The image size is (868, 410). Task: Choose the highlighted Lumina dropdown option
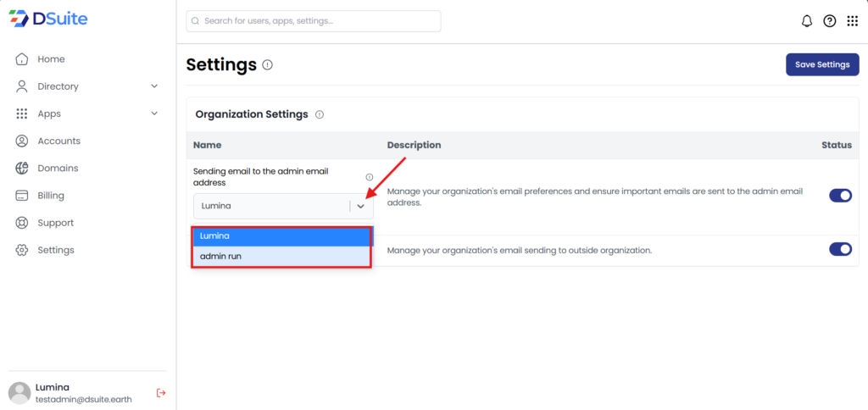[281, 236]
